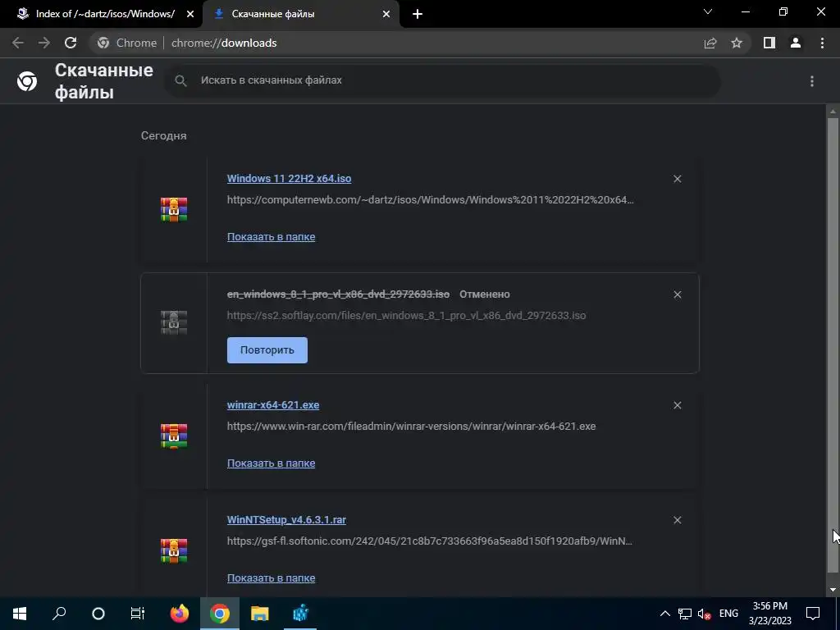840x630 pixels.
Task: Click the Chrome logo beside Скачанные файлы
Action: coord(27,81)
